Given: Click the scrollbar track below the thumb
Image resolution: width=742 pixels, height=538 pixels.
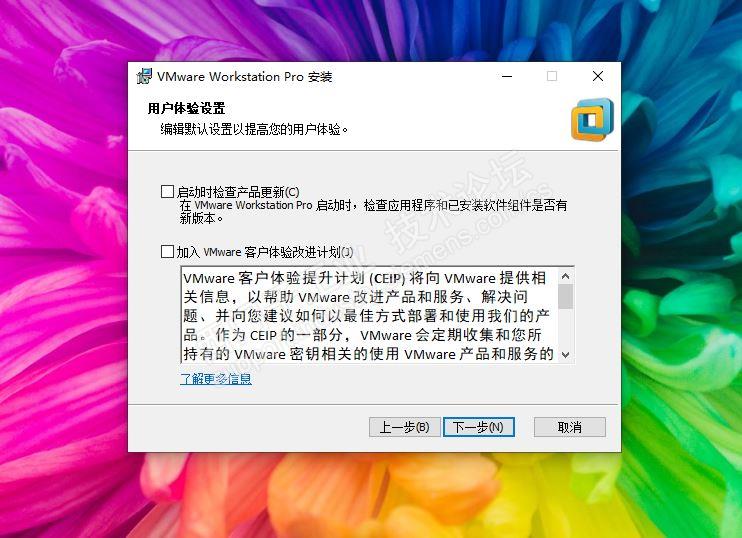Looking at the screenshot, I should (x=565, y=328).
